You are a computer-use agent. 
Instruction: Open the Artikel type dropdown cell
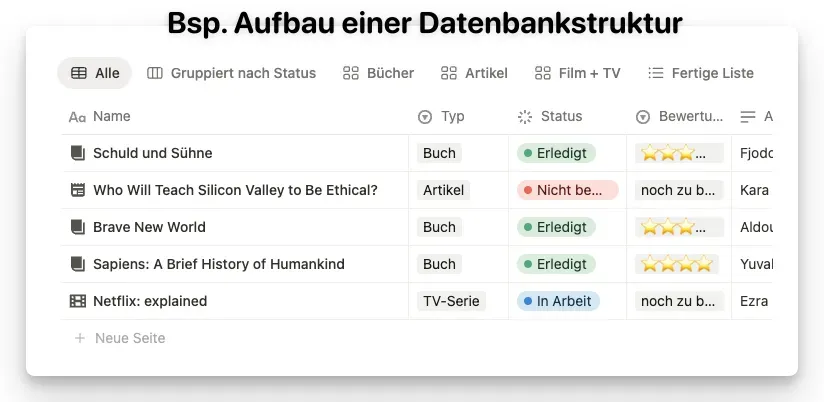[444, 190]
